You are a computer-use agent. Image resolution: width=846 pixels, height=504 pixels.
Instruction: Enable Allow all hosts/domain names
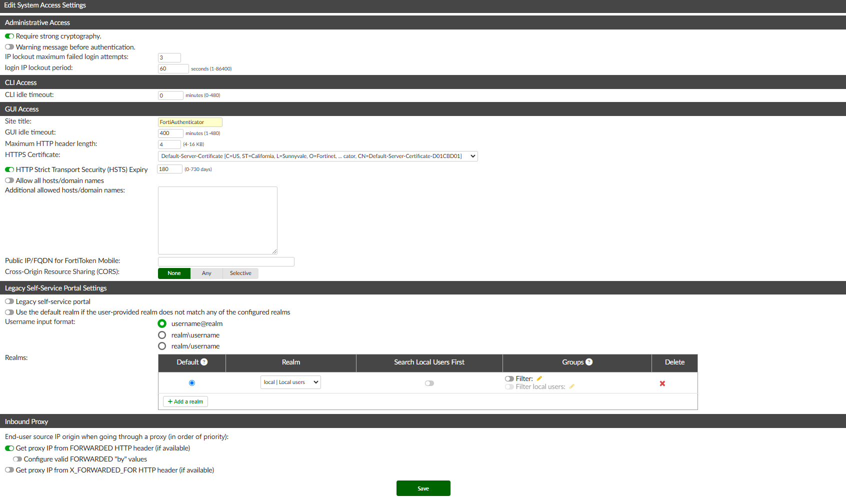pos(9,180)
